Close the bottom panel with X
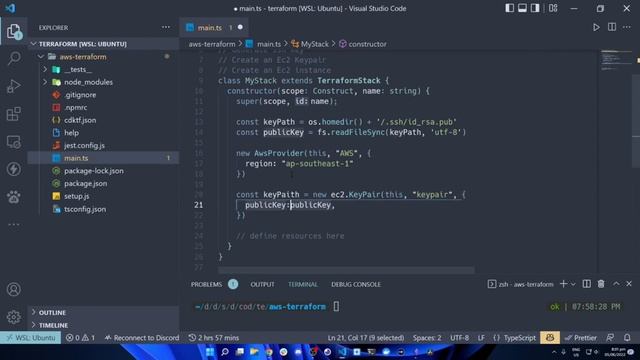The width and height of the screenshot is (640, 360). (629, 284)
